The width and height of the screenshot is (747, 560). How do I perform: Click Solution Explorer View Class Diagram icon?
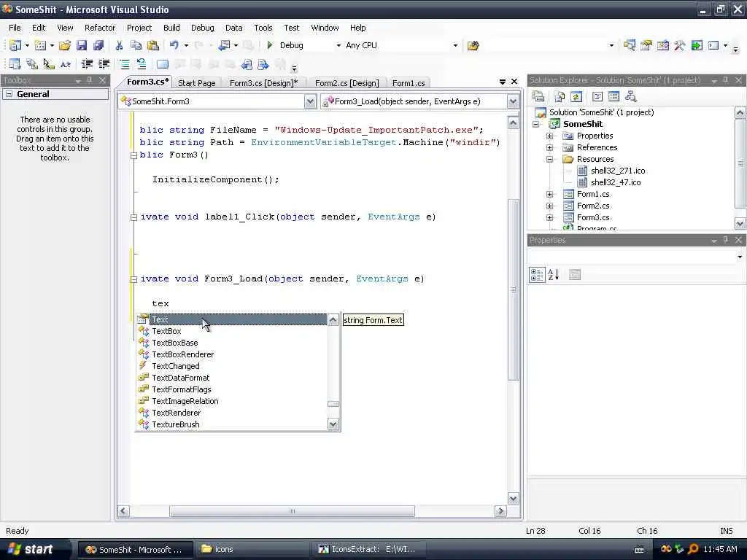point(631,96)
